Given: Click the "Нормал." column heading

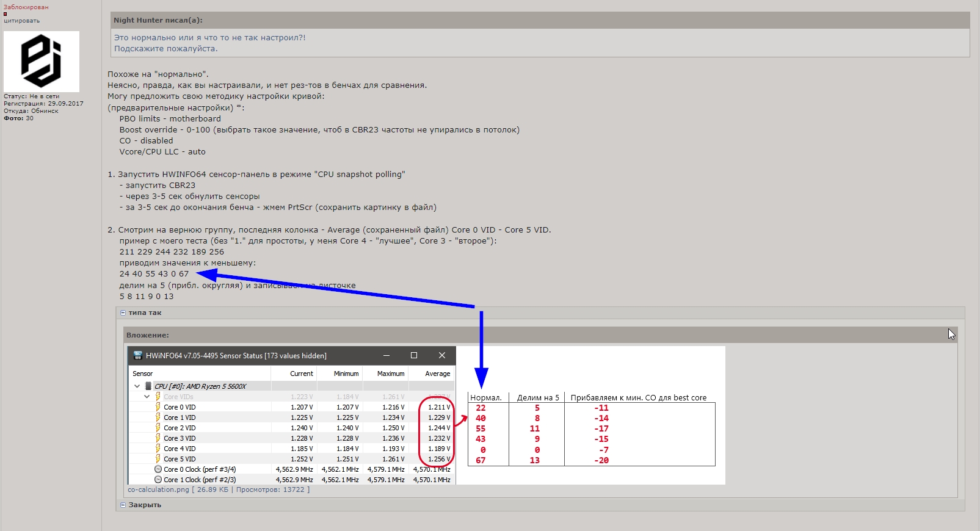Looking at the screenshot, I should point(486,397).
